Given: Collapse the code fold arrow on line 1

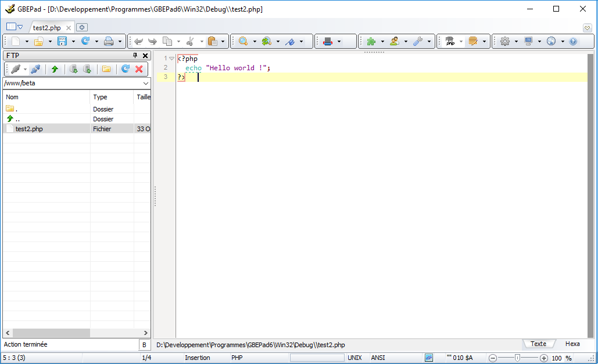Looking at the screenshot, I should pos(171,59).
